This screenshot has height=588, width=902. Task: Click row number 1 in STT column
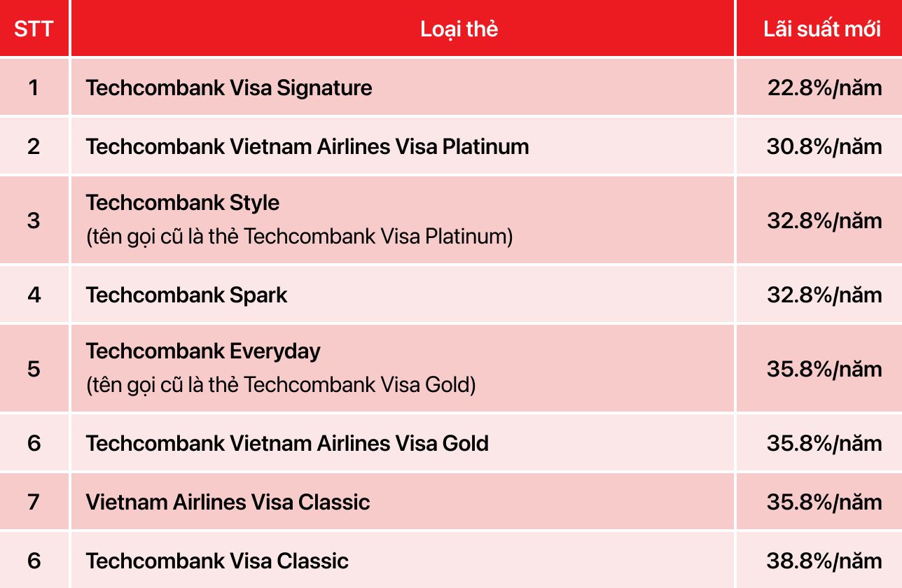[34, 88]
